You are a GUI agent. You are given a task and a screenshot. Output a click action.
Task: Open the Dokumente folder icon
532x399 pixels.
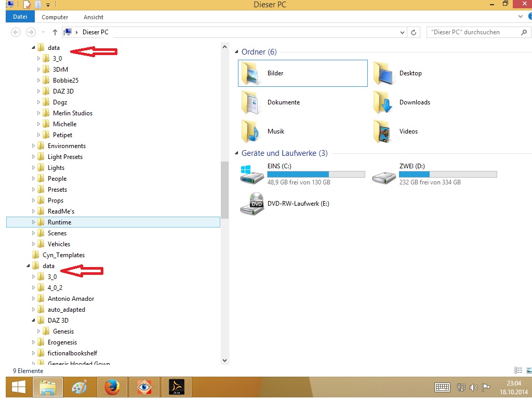(250, 102)
